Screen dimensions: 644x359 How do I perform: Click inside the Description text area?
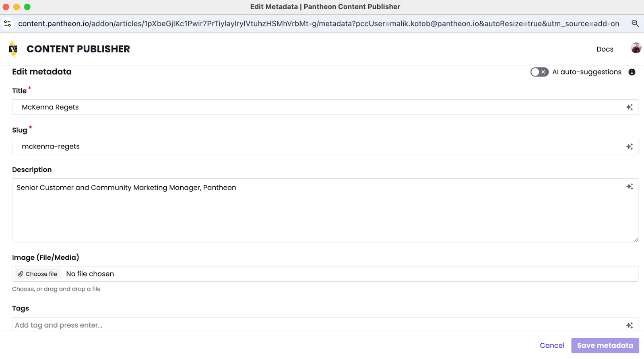pos(314,213)
